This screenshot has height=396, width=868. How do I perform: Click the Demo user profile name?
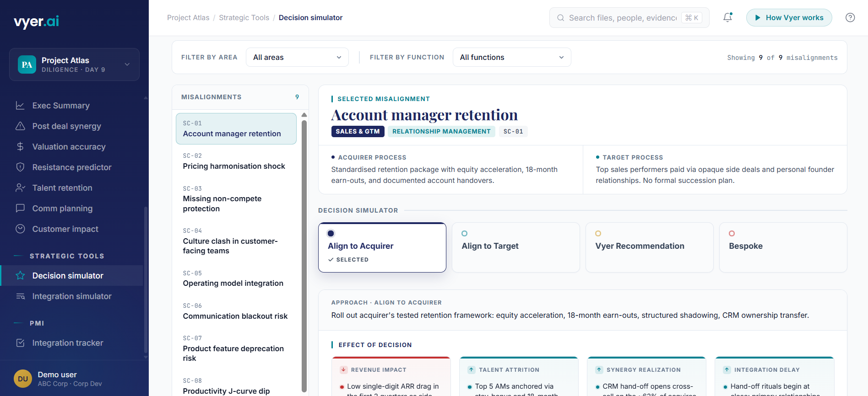tap(57, 375)
